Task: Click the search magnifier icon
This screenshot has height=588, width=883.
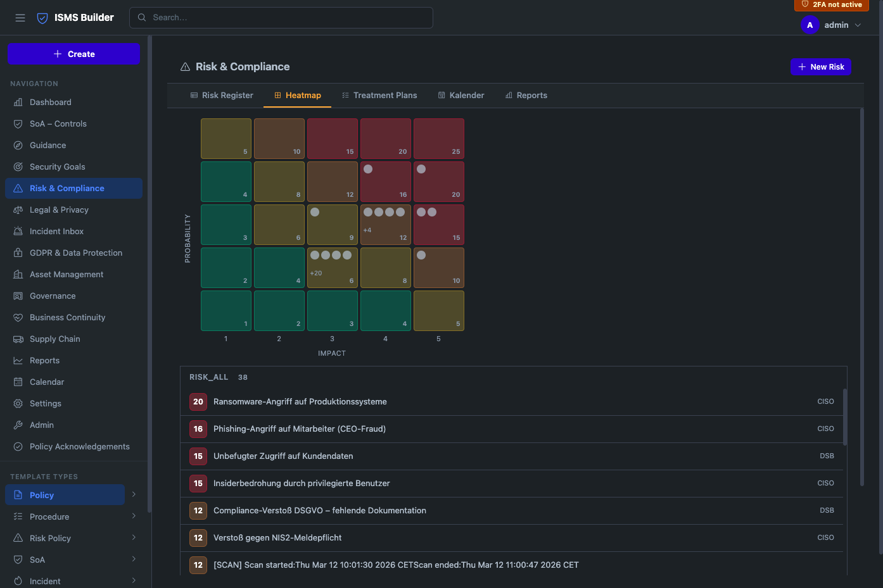Action: tap(142, 18)
